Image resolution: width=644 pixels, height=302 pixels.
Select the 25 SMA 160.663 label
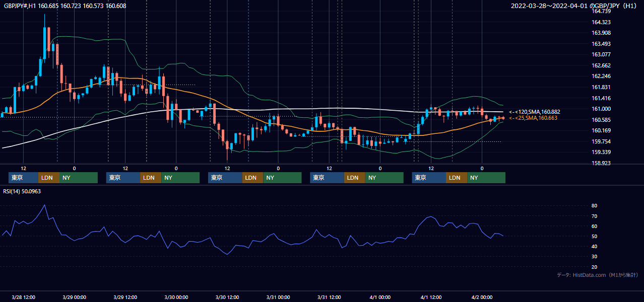tap(533, 118)
